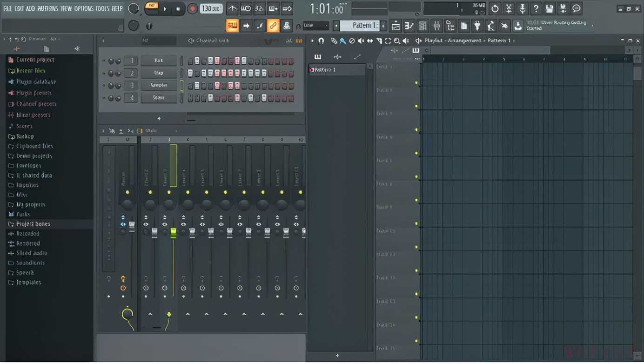This screenshot has width=644, height=364.
Task: Expand the Project bones folder
Action: pos(33,224)
